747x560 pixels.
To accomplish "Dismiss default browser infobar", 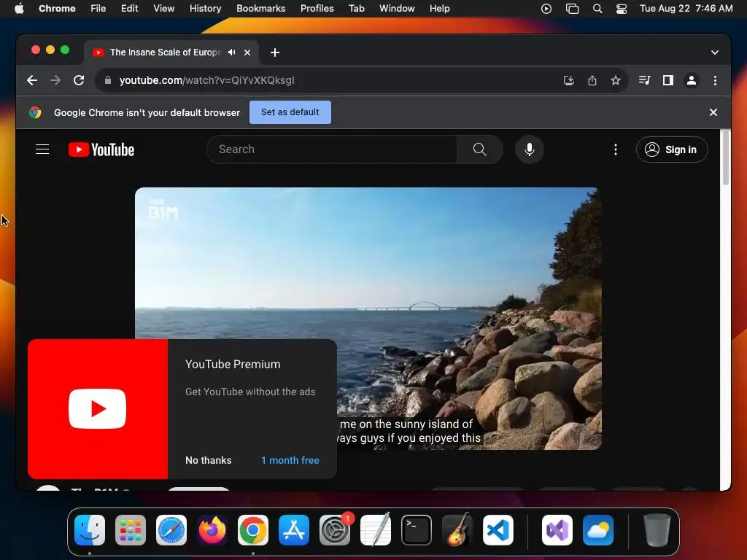I will 713,112.
